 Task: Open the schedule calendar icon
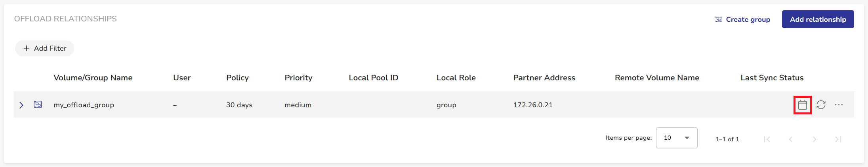pyautogui.click(x=803, y=105)
